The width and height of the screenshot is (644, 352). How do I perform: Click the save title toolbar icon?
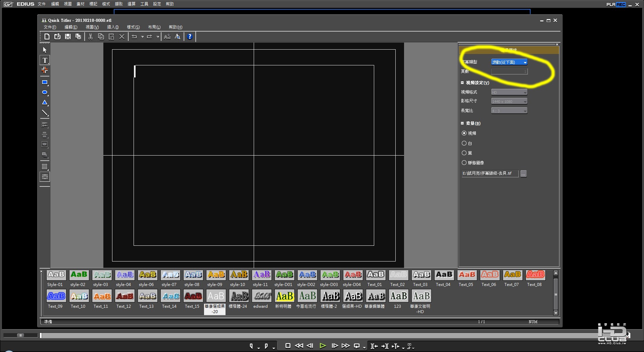(68, 37)
